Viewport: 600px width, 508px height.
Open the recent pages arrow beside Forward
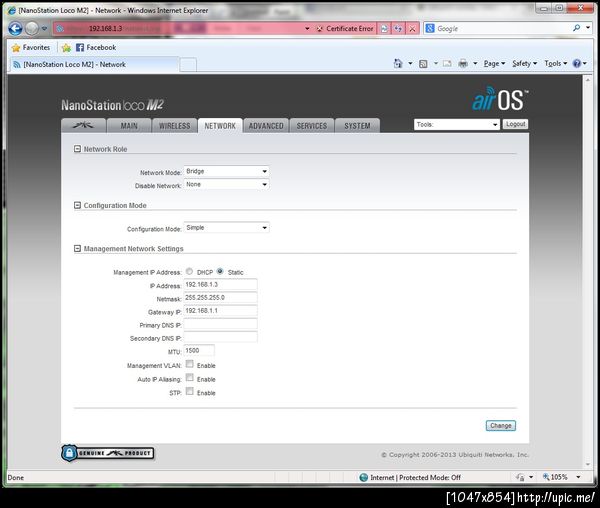(44, 28)
